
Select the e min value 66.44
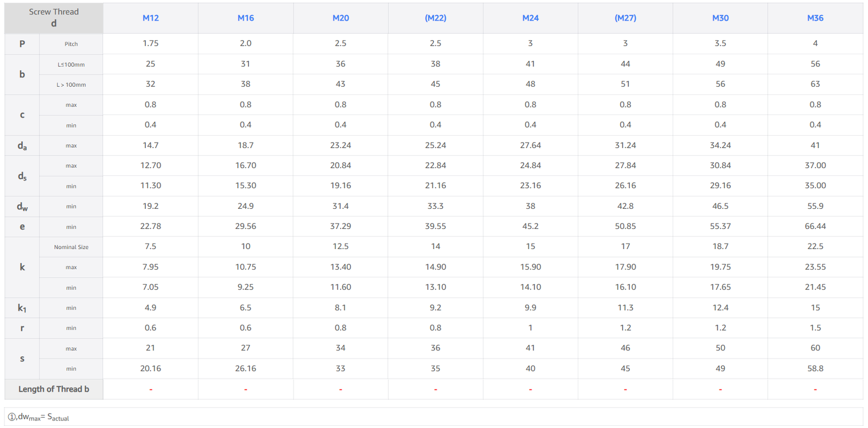pyautogui.click(x=815, y=226)
